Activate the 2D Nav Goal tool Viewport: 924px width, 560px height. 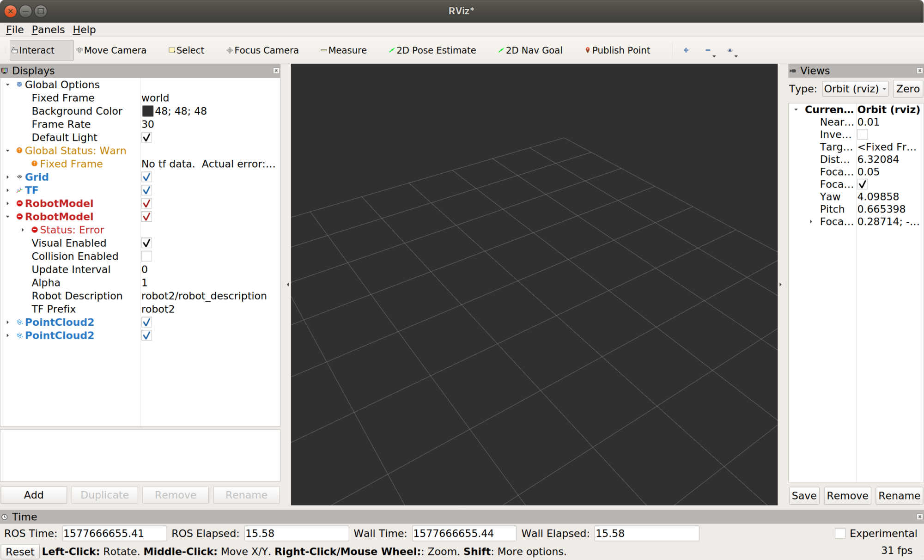530,50
